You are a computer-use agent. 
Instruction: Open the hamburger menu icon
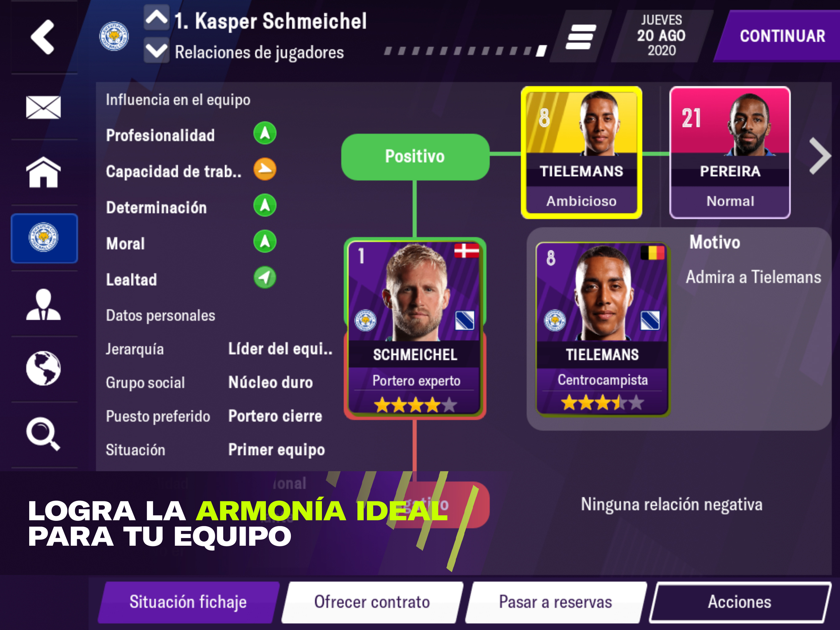pyautogui.click(x=580, y=37)
